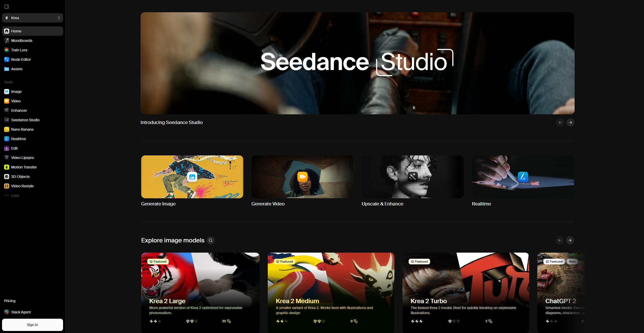Click the Seedance Studio sidebar icon
Viewport: 644px width, 333px height.
(7, 120)
